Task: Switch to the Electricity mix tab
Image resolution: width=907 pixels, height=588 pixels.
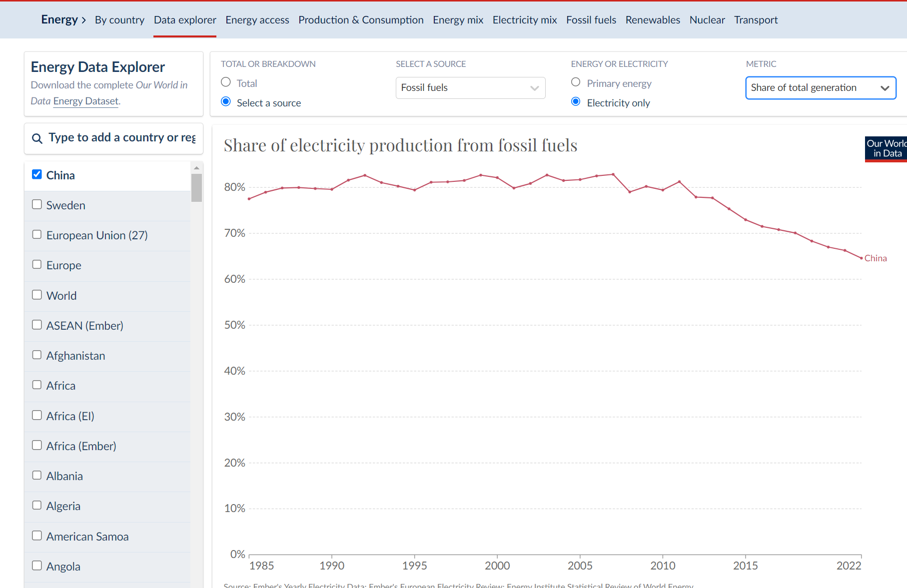Action: (524, 20)
